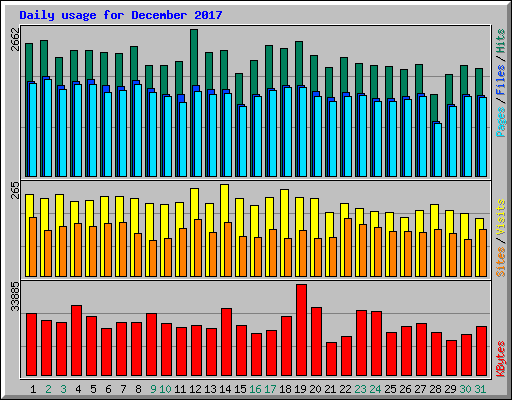Viewport: 512px width, 400px height.
Task: Click the red KBytes bar for day 4
Action: tap(76, 341)
